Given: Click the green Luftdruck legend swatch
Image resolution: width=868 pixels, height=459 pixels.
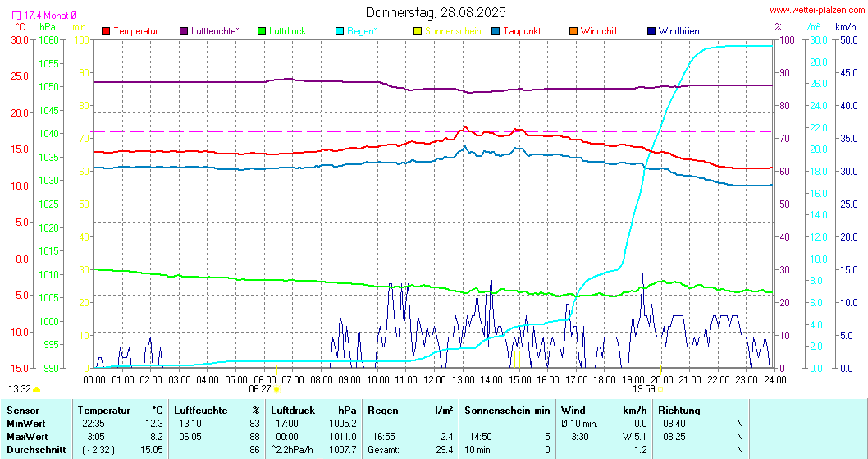Looking at the screenshot, I should [x=263, y=31].
